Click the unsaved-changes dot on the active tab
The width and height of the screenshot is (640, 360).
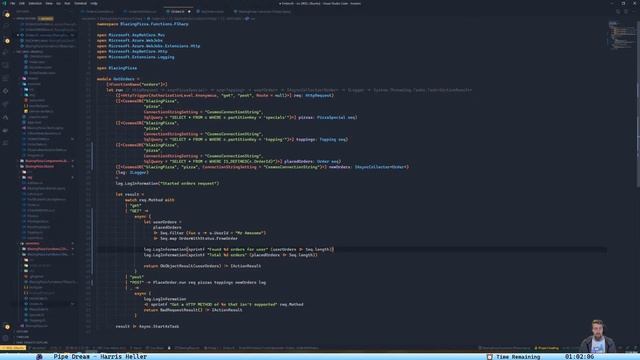pos(189,11)
